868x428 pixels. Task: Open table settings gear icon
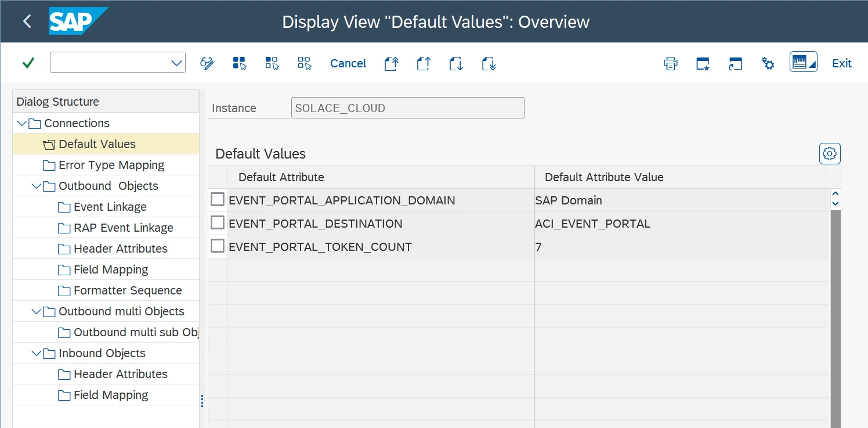(830, 154)
